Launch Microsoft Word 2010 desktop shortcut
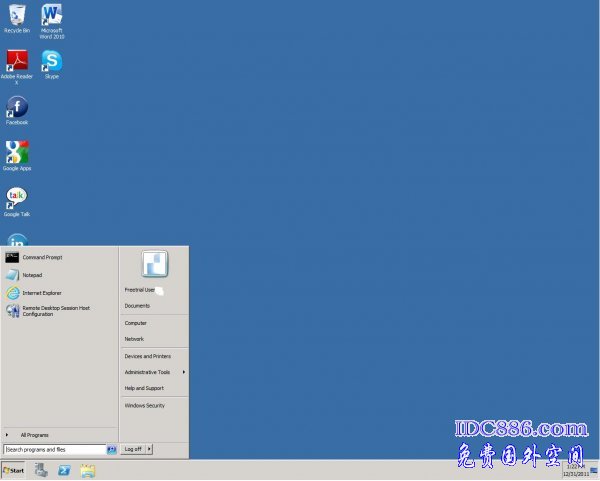 click(x=52, y=16)
